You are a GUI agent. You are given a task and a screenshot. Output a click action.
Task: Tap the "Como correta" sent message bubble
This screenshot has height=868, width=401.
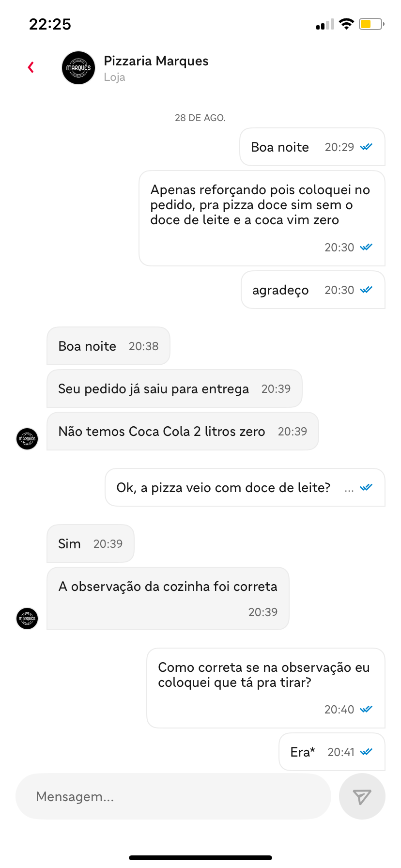(x=265, y=688)
